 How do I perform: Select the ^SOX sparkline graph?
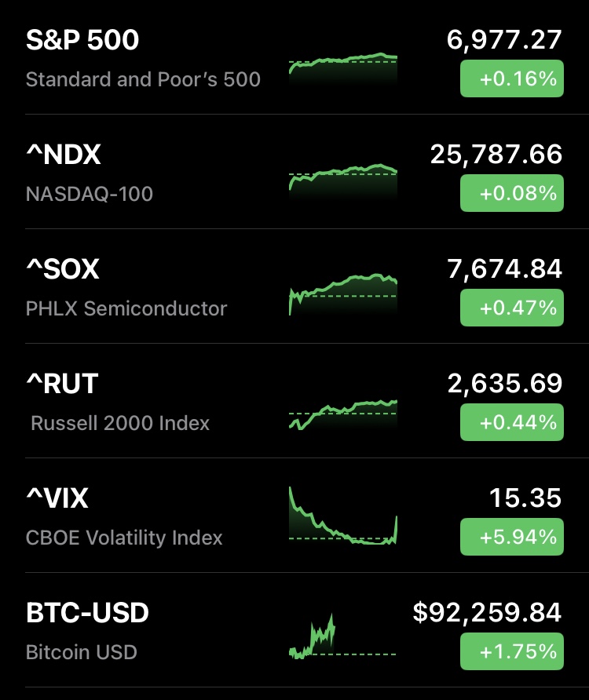(343, 293)
